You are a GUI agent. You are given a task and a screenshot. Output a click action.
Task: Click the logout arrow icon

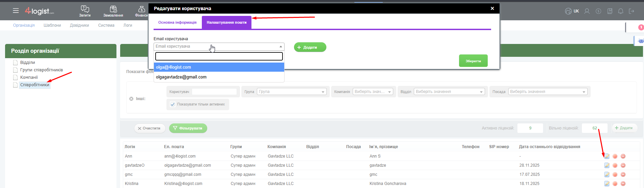pyautogui.click(x=632, y=11)
